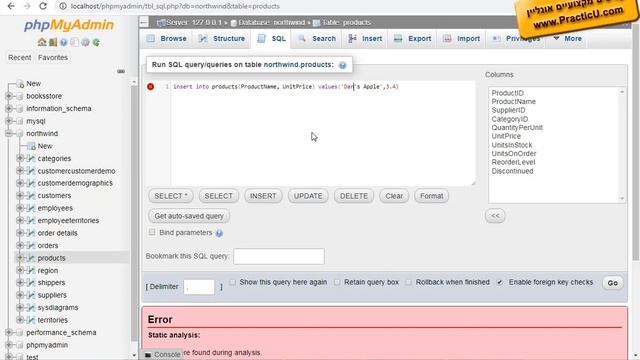This screenshot has width=640, height=360.
Task: Click the UPDATE query template button
Action: 308,196
